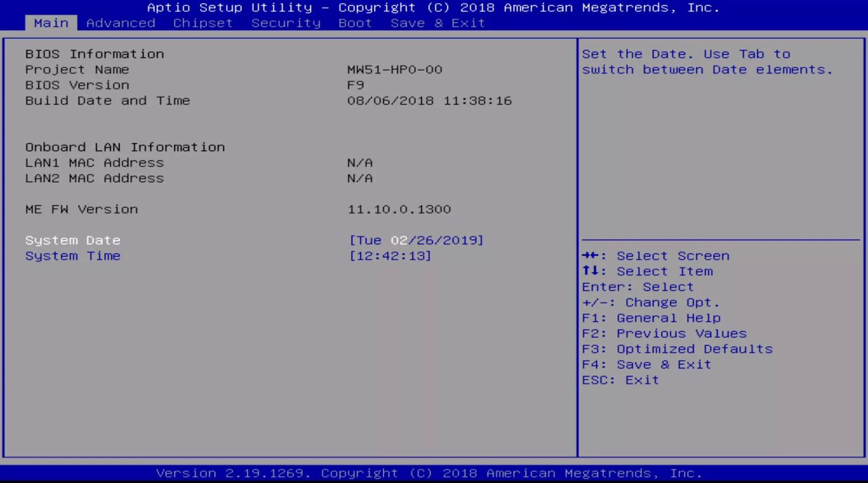868x483 pixels.
Task: Click the 11.10.0.1300 firmware value
Action: (x=399, y=210)
